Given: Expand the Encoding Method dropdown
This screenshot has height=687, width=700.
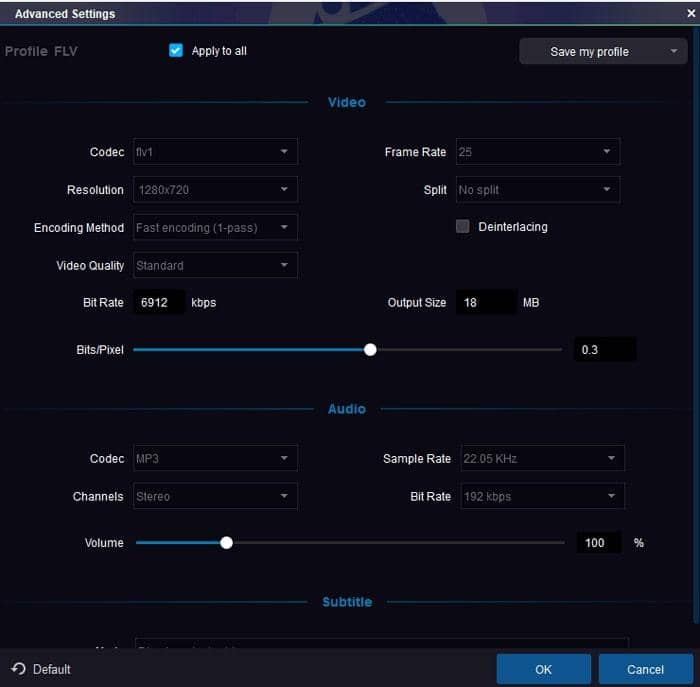Looking at the screenshot, I should point(215,228).
